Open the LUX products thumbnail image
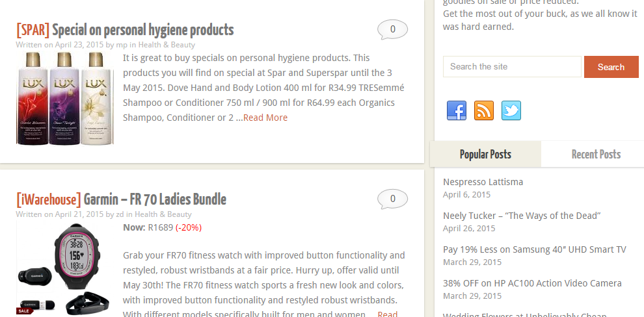 [x=64, y=97]
